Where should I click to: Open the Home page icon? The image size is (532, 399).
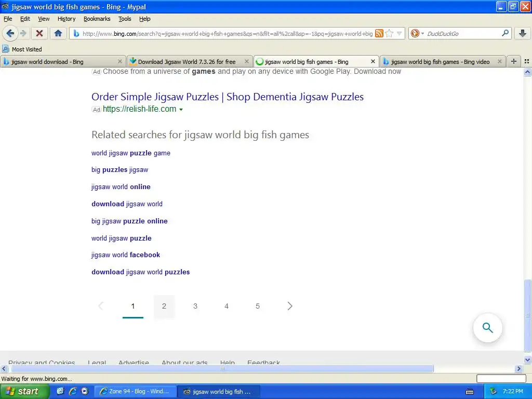[58, 33]
